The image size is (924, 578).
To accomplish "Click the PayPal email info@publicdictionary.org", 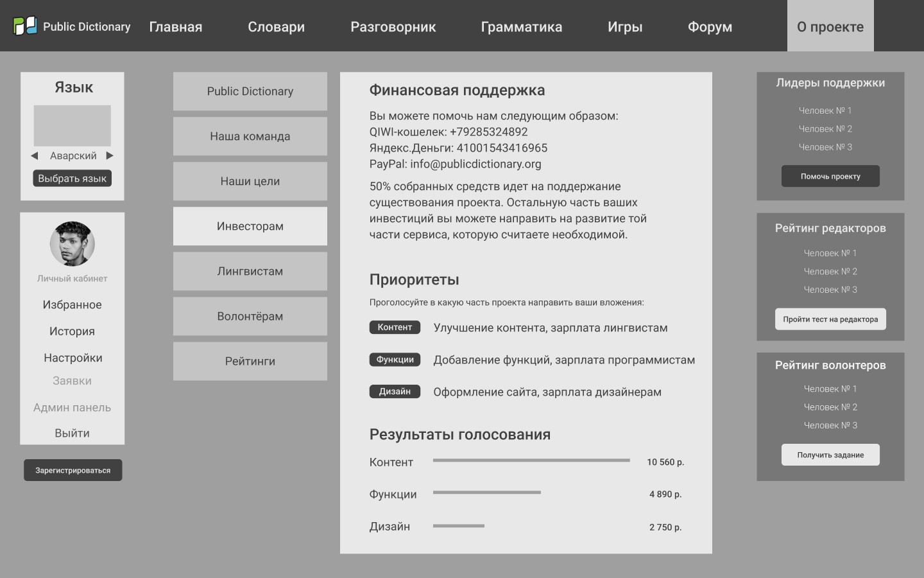I will pyautogui.click(x=475, y=164).
